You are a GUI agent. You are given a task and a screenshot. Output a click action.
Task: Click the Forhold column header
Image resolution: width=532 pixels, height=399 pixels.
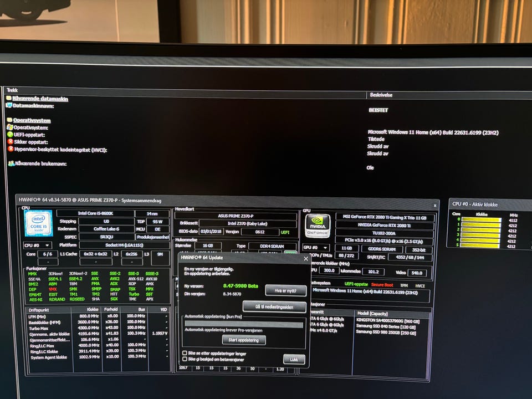(111, 309)
